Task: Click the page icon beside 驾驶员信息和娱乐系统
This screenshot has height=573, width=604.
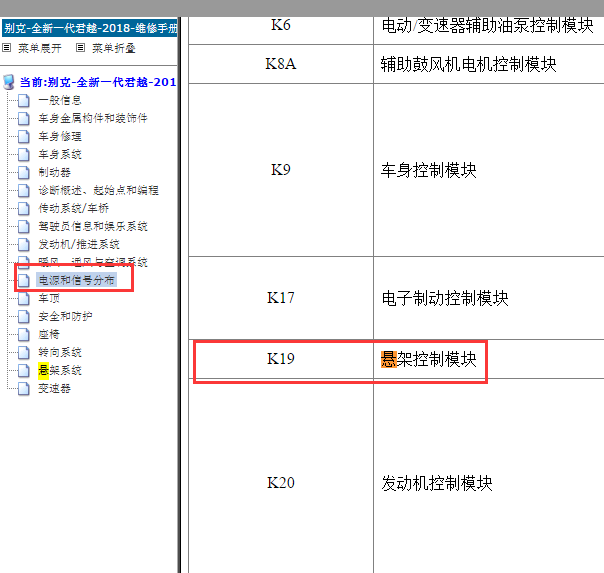Action: click(24, 226)
